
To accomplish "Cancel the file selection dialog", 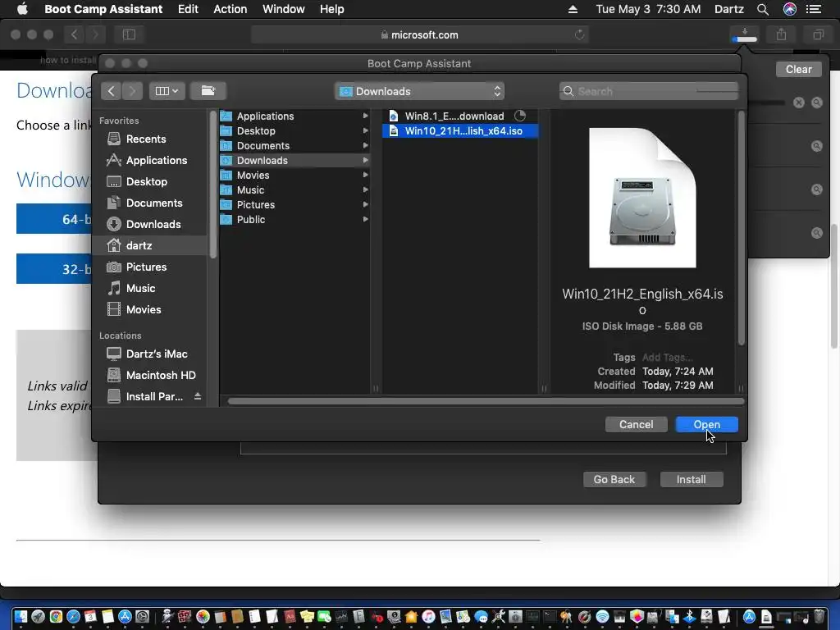I will 636,424.
